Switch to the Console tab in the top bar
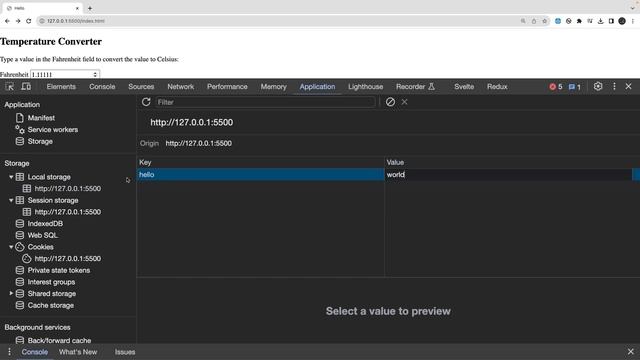This screenshot has width=640, height=360. pyautogui.click(x=102, y=87)
